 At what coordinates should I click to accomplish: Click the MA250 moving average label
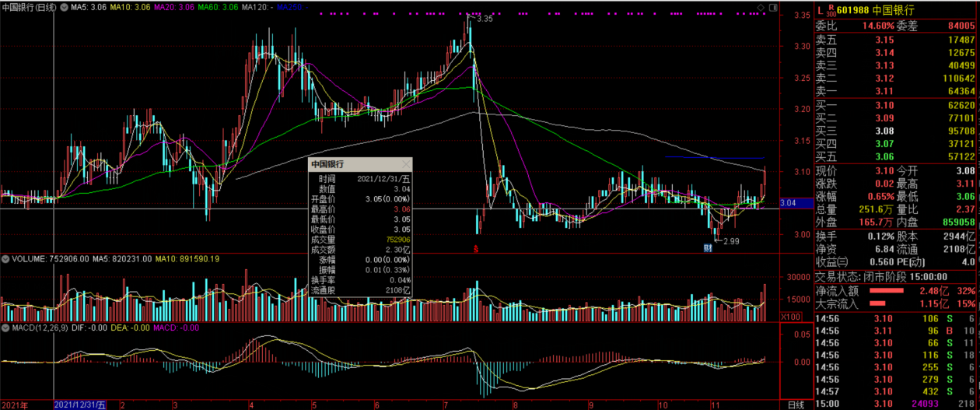(289, 7)
